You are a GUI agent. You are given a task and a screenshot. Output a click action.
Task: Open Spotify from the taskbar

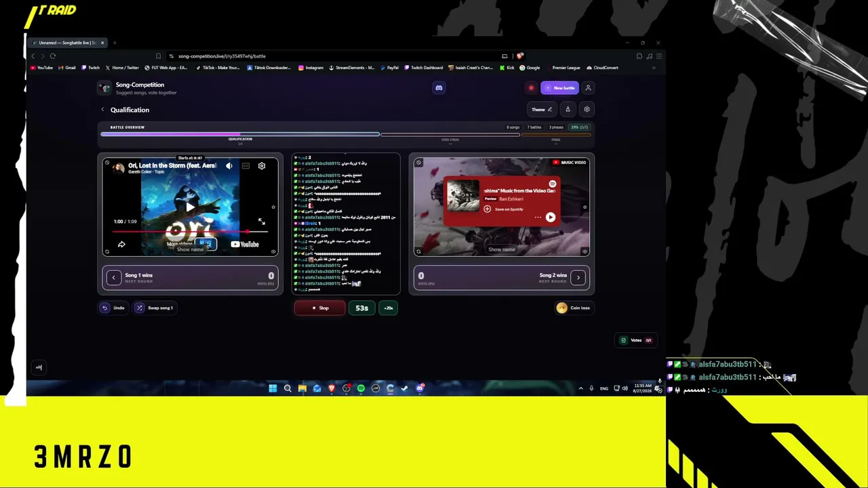361,388
